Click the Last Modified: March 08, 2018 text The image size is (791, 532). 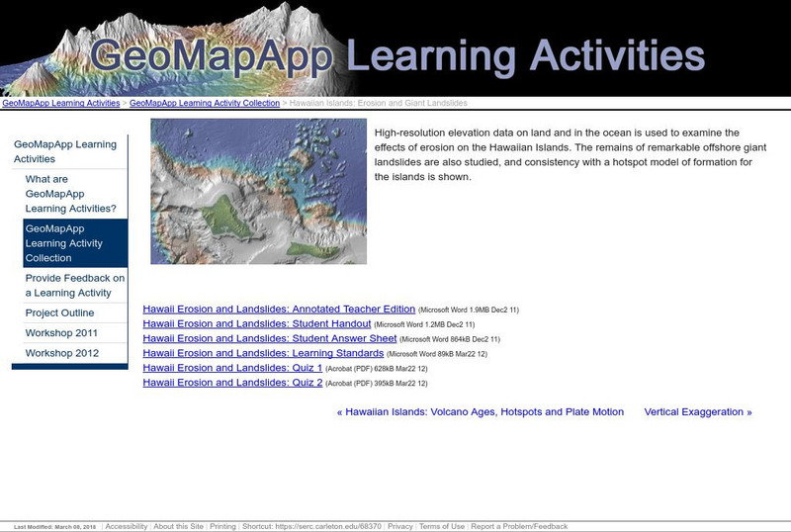(55, 527)
